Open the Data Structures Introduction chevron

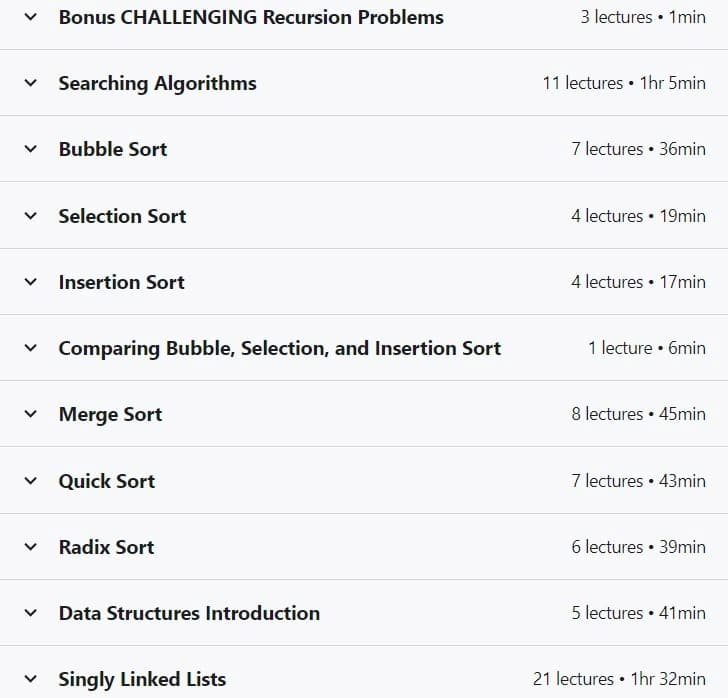(31, 613)
